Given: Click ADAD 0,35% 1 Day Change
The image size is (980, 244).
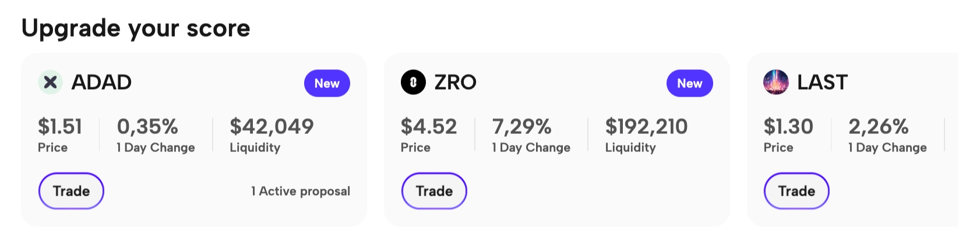Looking at the screenshot, I should (147, 126).
